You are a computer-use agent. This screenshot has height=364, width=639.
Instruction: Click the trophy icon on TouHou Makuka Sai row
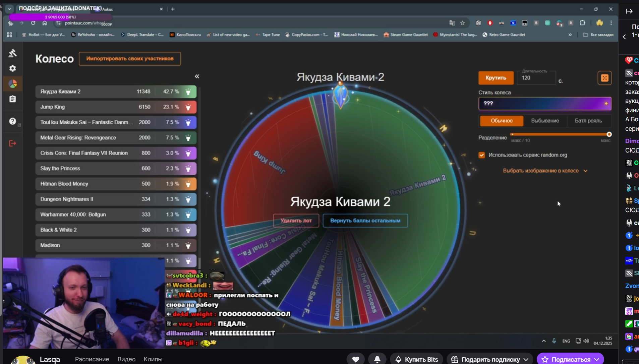[x=188, y=122]
